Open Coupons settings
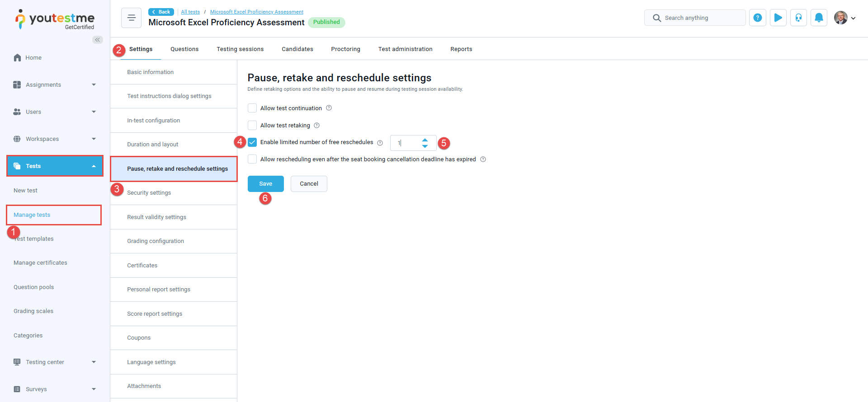Viewport: 868px width, 402px height. tap(174, 338)
